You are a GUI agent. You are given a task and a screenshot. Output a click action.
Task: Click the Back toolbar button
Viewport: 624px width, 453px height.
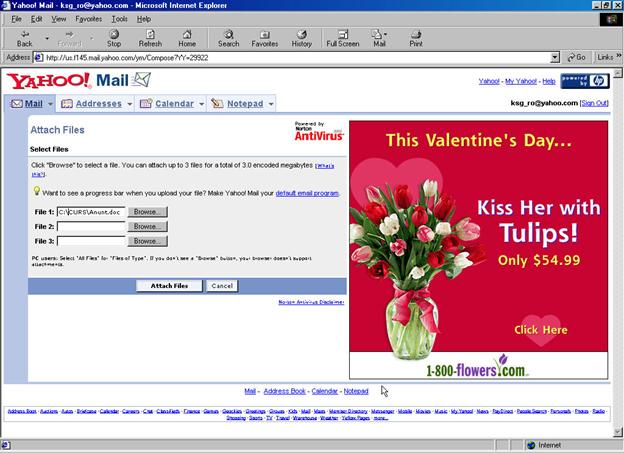(24, 39)
